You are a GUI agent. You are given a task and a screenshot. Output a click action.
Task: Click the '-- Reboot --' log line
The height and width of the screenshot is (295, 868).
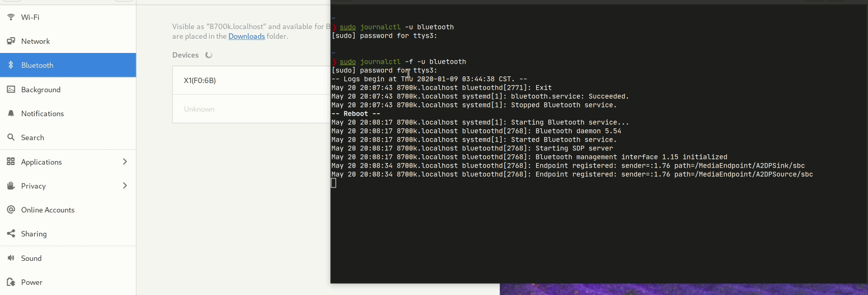(356, 114)
